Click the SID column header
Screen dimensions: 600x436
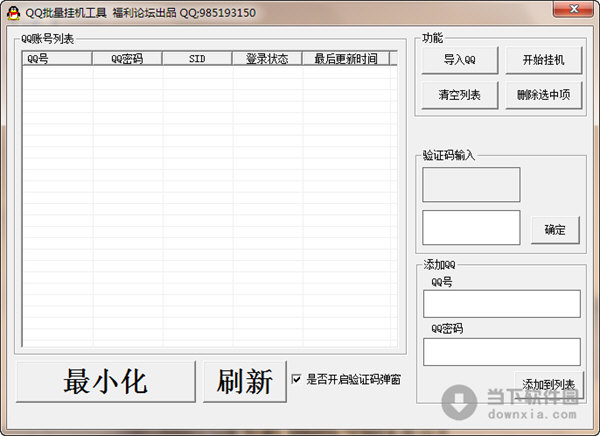coord(197,59)
